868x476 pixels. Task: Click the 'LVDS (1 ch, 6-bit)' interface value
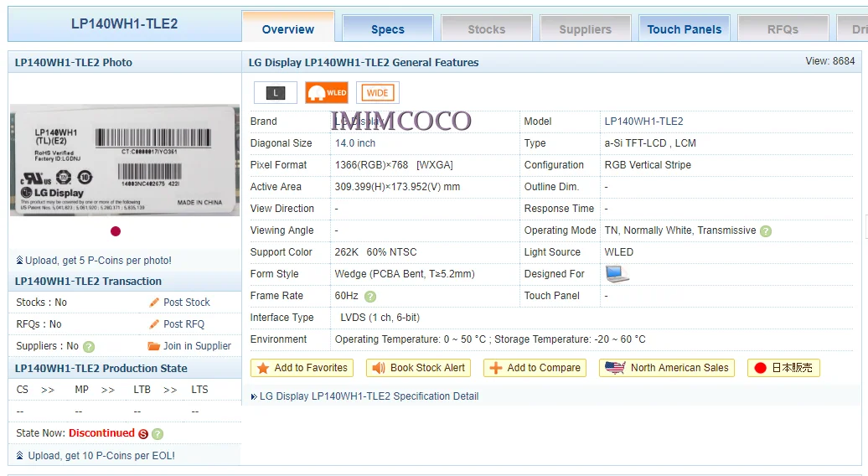click(380, 318)
